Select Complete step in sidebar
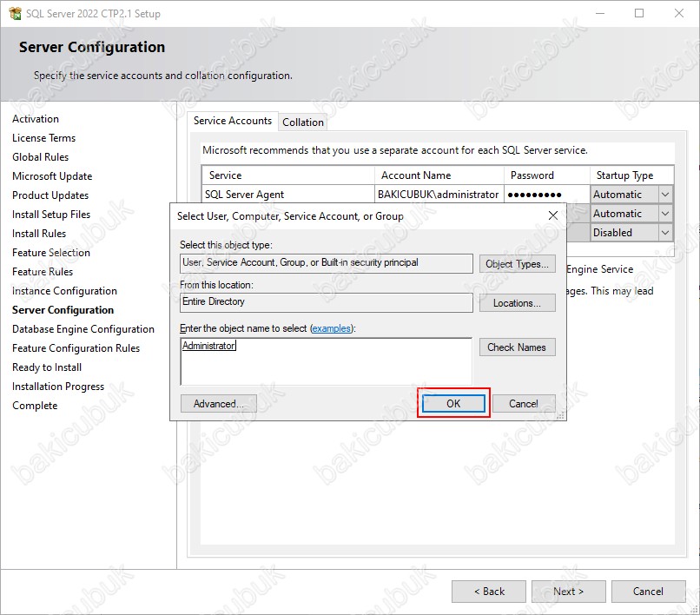Viewport: 700px width, 615px height. [x=35, y=406]
